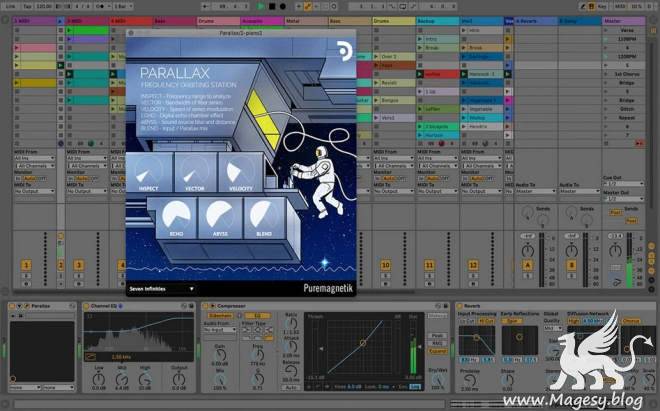Viewport: 660px width, 411px height.
Task: Toggle the Compressor sidechain EQ button
Action: pyautogui.click(x=257, y=315)
